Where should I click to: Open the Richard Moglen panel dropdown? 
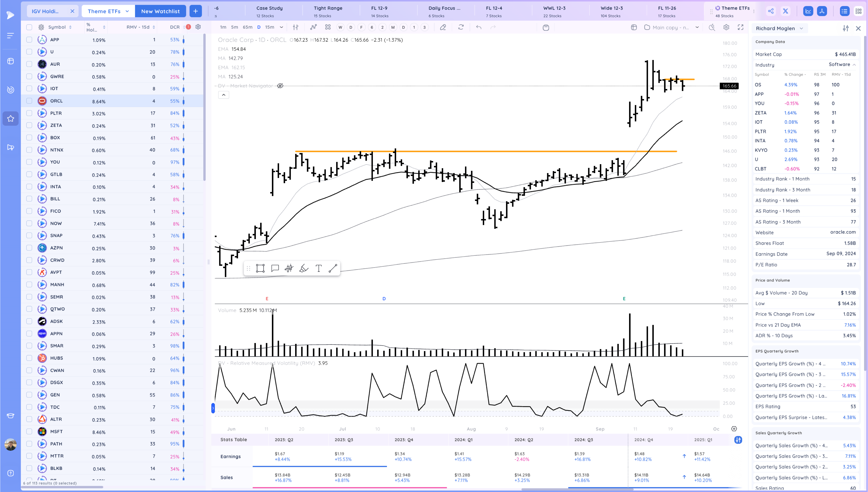[x=802, y=28]
